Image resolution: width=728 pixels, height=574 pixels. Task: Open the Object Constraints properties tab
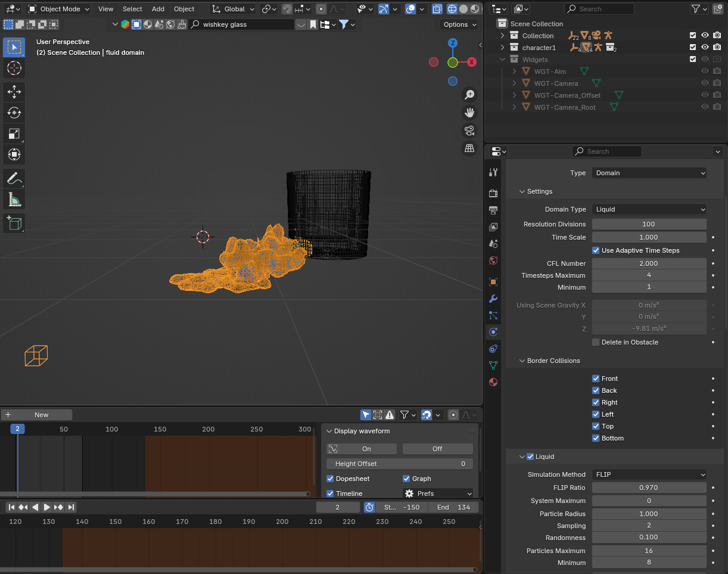click(493, 349)
